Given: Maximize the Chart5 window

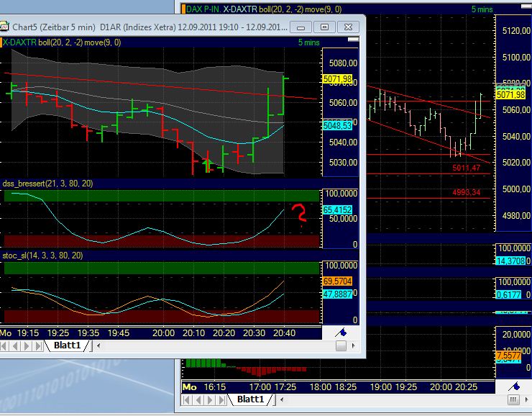Looking at the screenshot, I should 324,27.
